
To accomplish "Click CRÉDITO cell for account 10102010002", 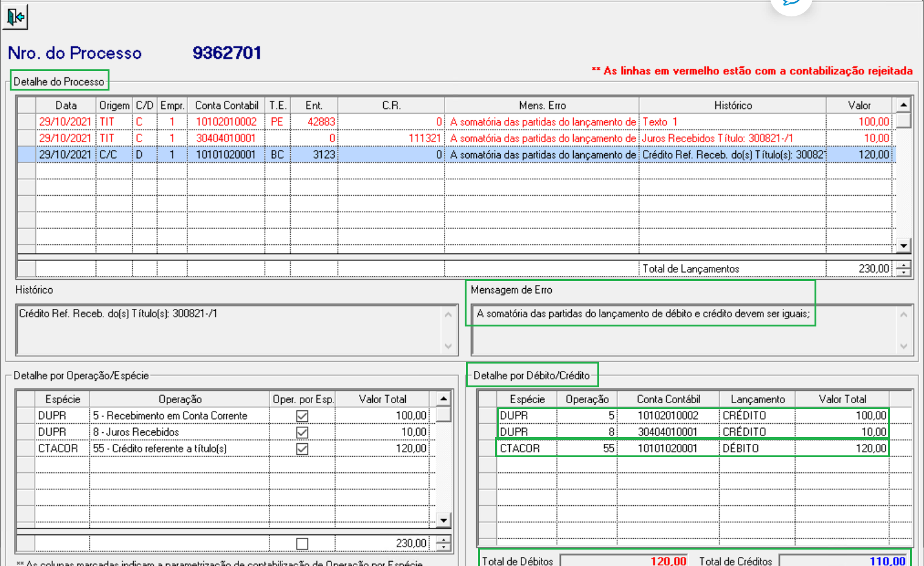I will (x=757, y=416).
